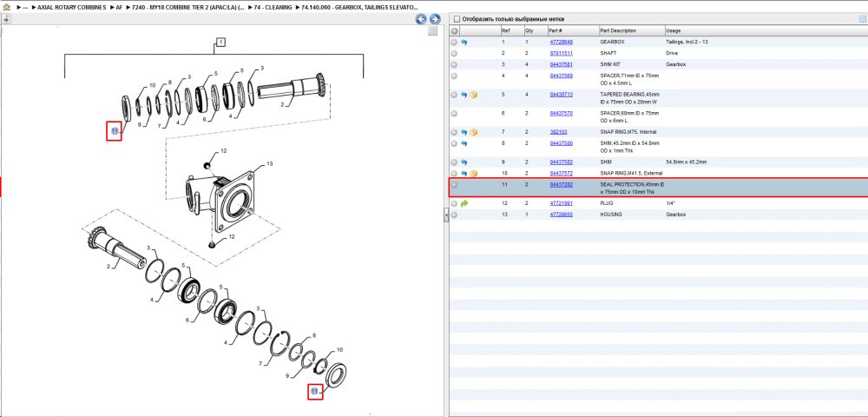
Task: Open part number 47728648 link
Action: pyautogui.click(x=561, y=42)
